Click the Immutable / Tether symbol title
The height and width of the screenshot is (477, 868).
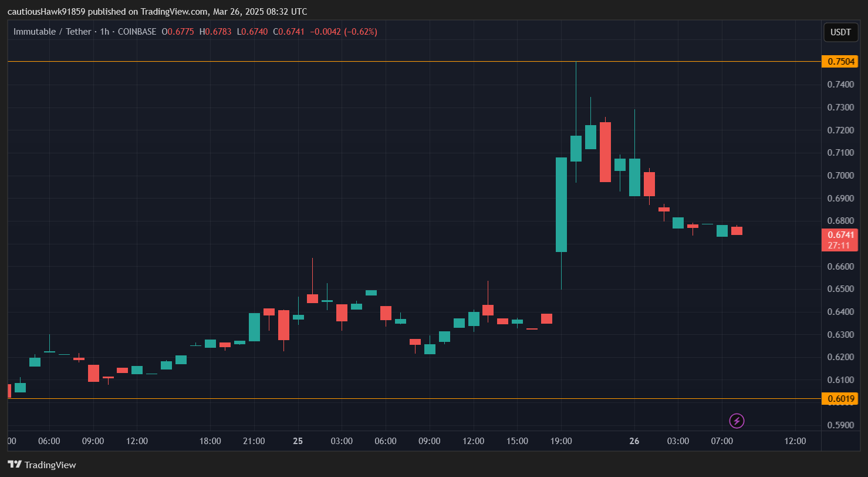point(52,32)
